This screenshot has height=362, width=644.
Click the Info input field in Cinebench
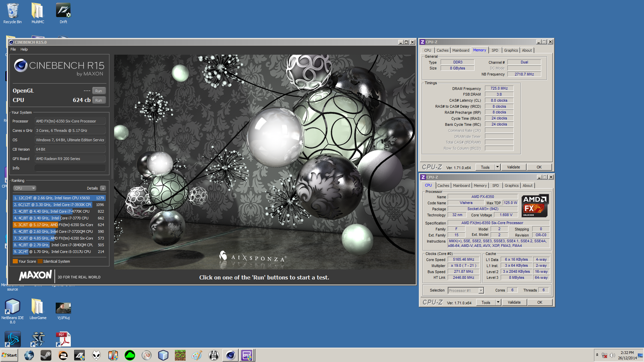tap(70, 168)
